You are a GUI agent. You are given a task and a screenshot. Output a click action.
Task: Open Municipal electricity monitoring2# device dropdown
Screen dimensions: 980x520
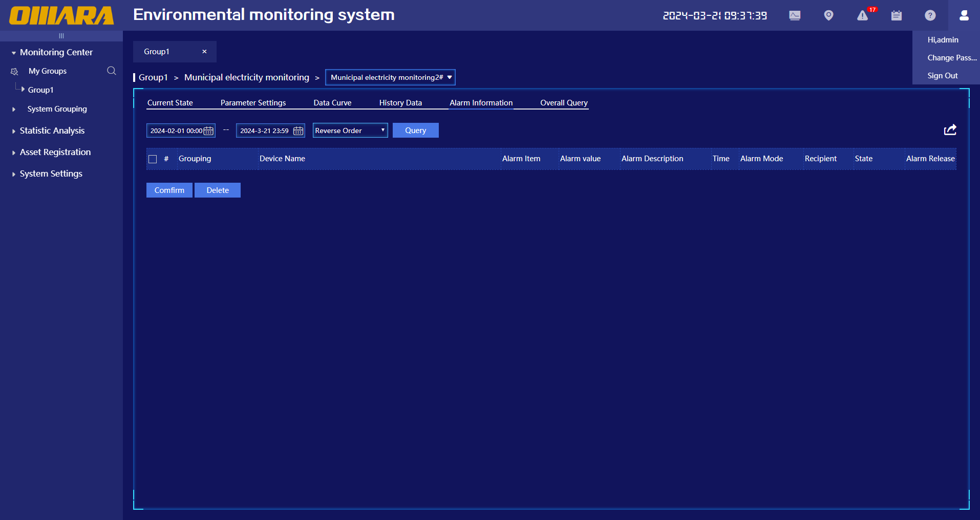point(390,77)
